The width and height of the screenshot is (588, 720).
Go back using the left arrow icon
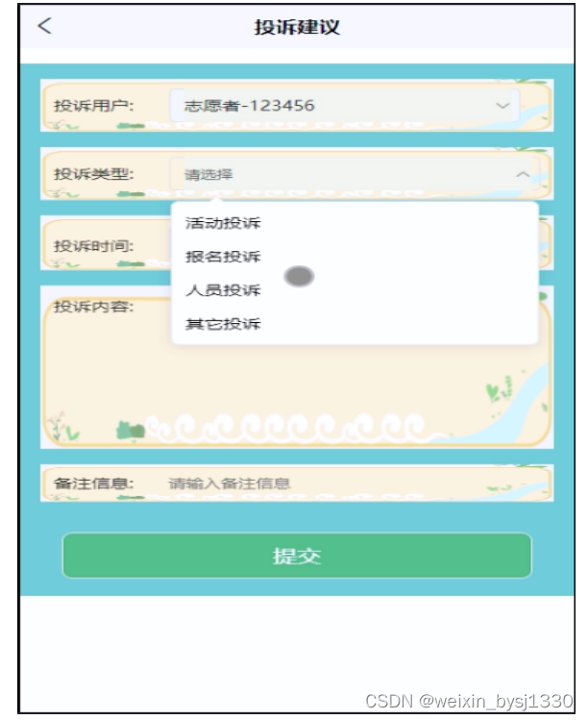click(x=44, y=26)
